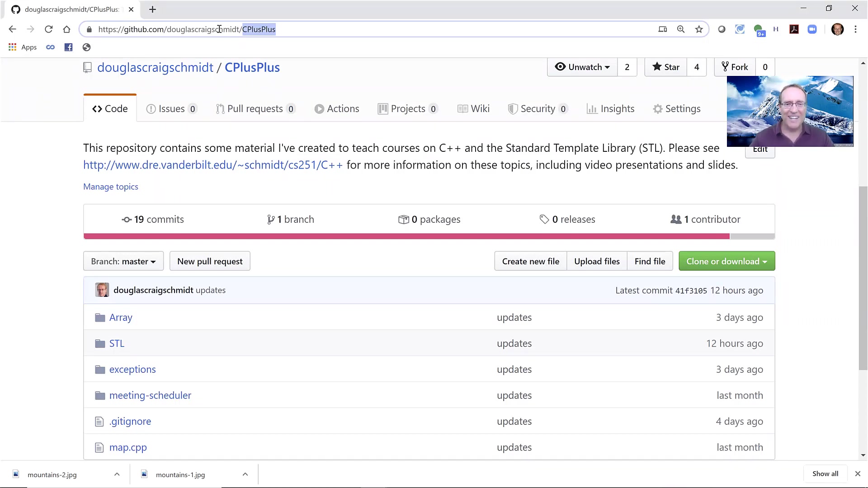Image resolution: width=868 pixels, height=488 pixels.
Task: Open the Insights tab
Action: pyautogui.click(x=610, y=109)
